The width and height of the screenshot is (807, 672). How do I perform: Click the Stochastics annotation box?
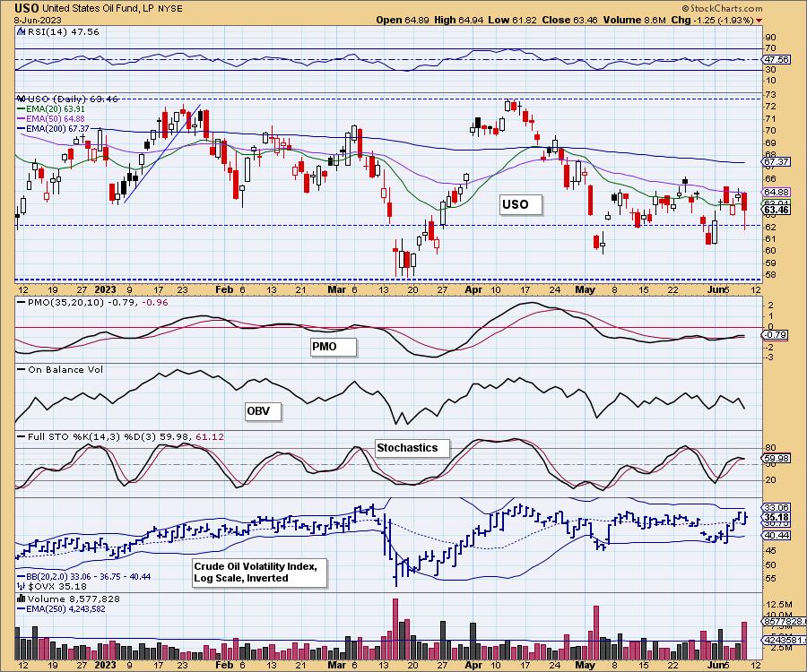click(x=412, y=448)
